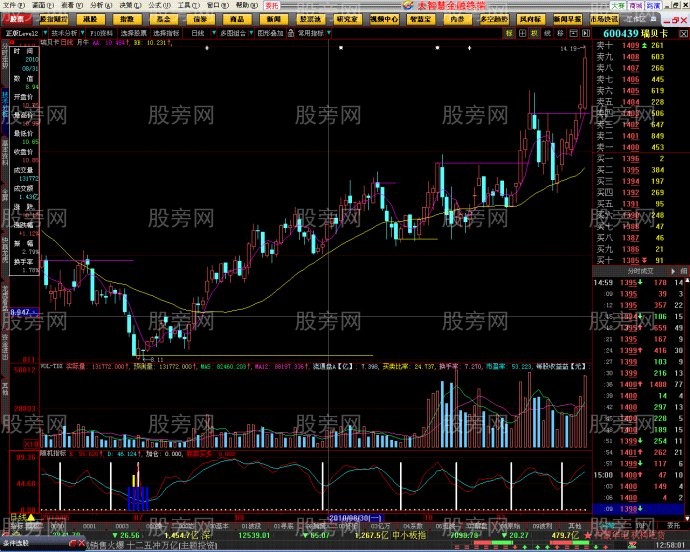This screenshot has width=690, height=552.
Task: Open the 股票池 yellow button
Action: [311, 19]
